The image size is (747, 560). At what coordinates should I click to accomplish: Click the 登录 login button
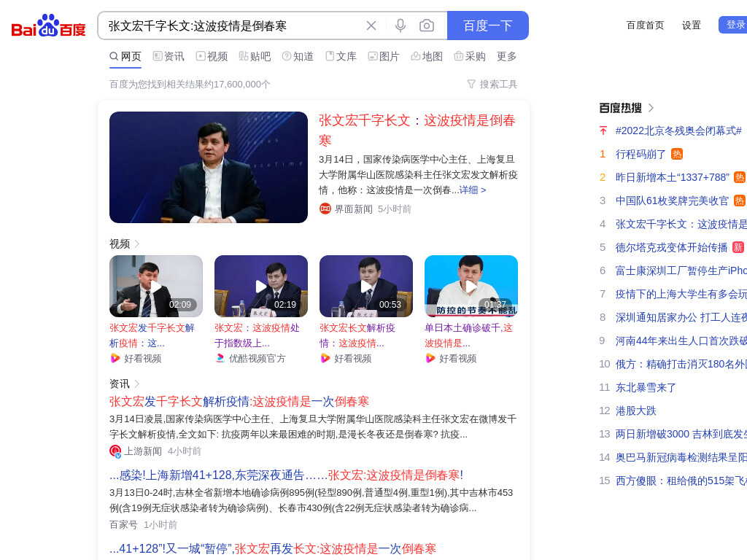point(734,25)
